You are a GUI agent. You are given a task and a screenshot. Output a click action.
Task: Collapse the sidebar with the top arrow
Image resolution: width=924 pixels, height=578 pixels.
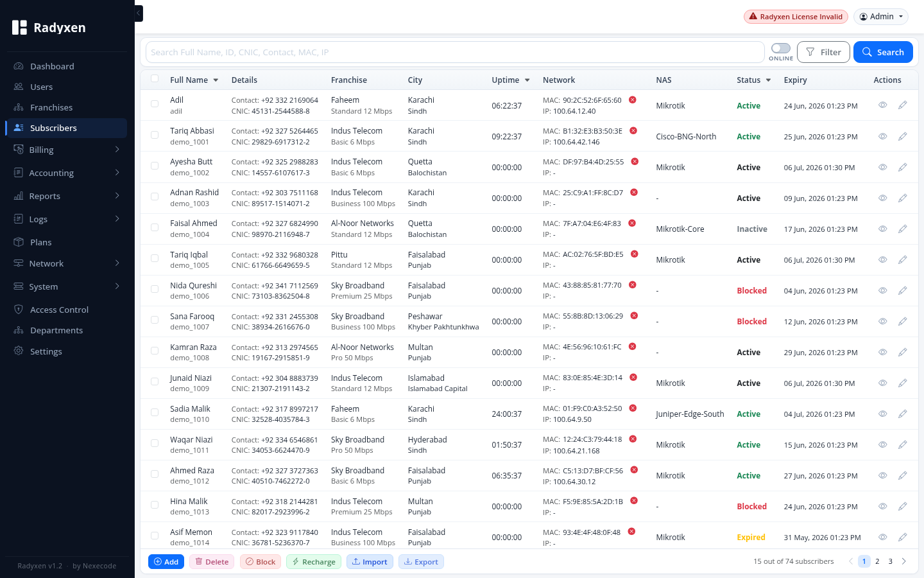(x=139, y=13)
